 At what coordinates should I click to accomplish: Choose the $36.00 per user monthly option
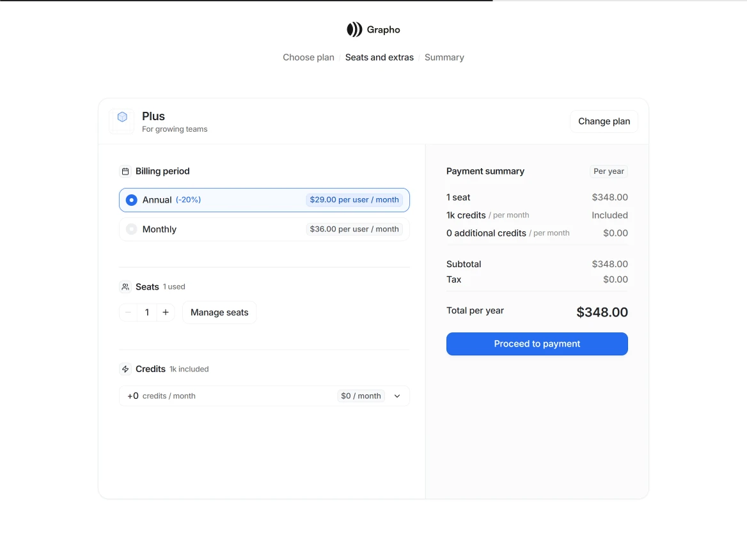(354, 229)
